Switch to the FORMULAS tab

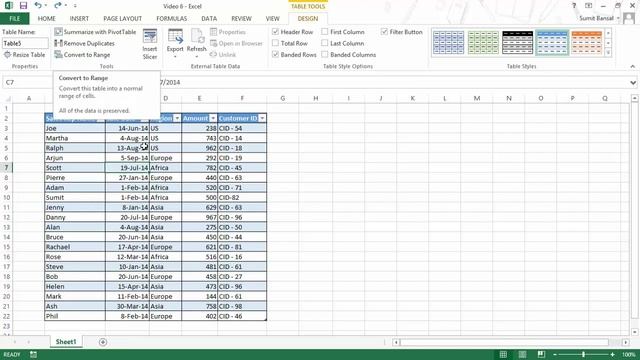(x=171, y=19)
